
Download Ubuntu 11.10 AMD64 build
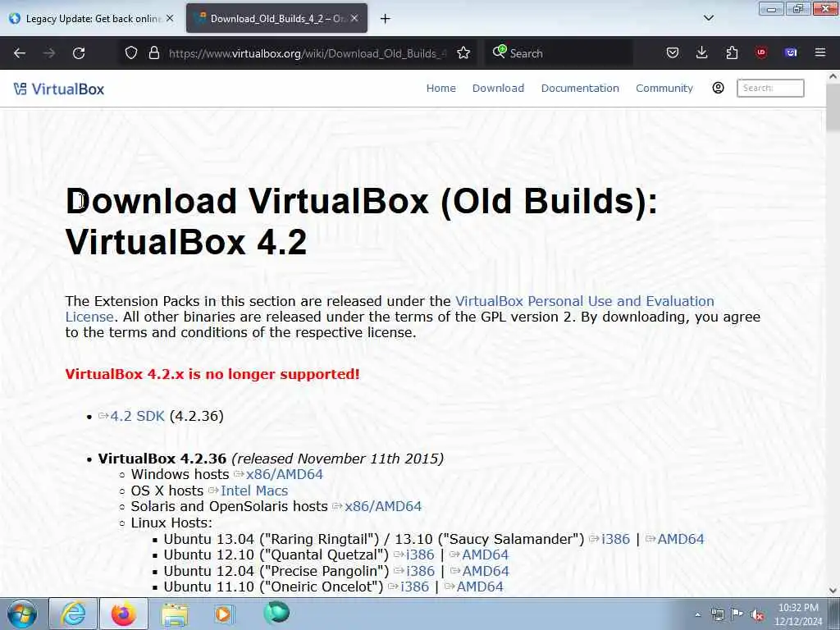(x=479, y=587)
